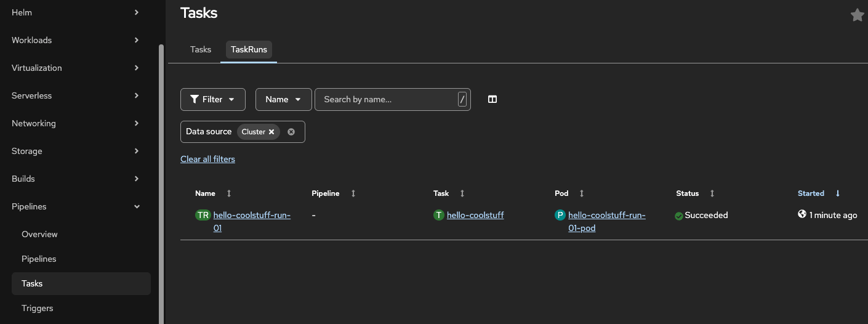Open the Filter dropdown
868x324 pixels.
tap(212, 99)
